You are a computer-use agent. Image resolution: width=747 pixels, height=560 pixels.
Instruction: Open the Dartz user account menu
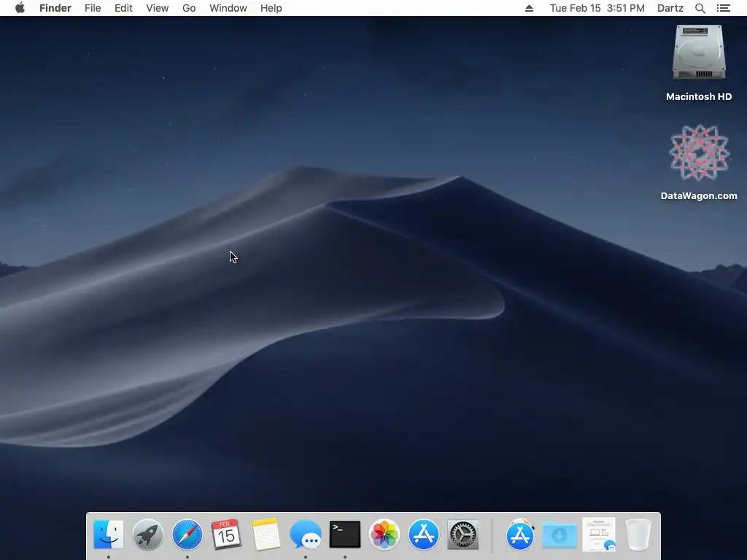click(x=670, y=8)
